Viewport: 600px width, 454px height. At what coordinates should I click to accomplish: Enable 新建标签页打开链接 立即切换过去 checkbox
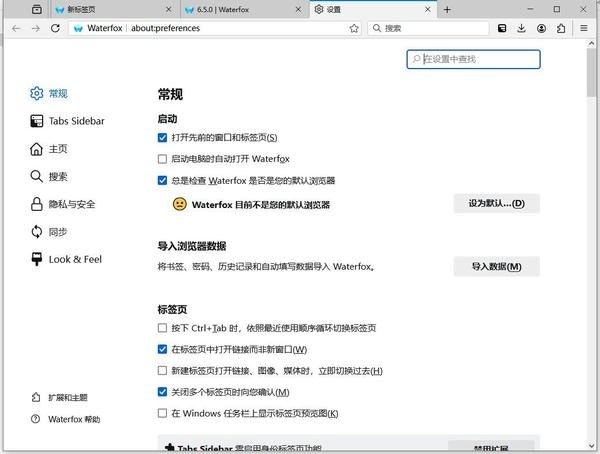[162, 371]
